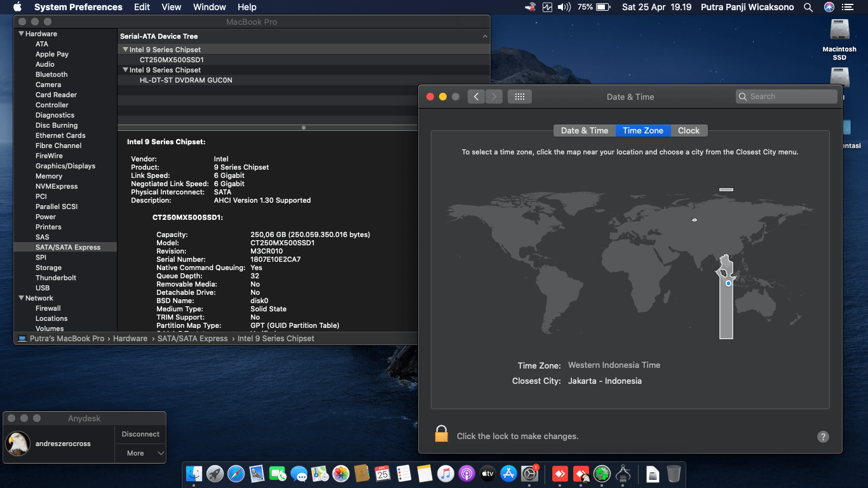Search field in Date & Time window
868x488 pixels.
point(787,97)
